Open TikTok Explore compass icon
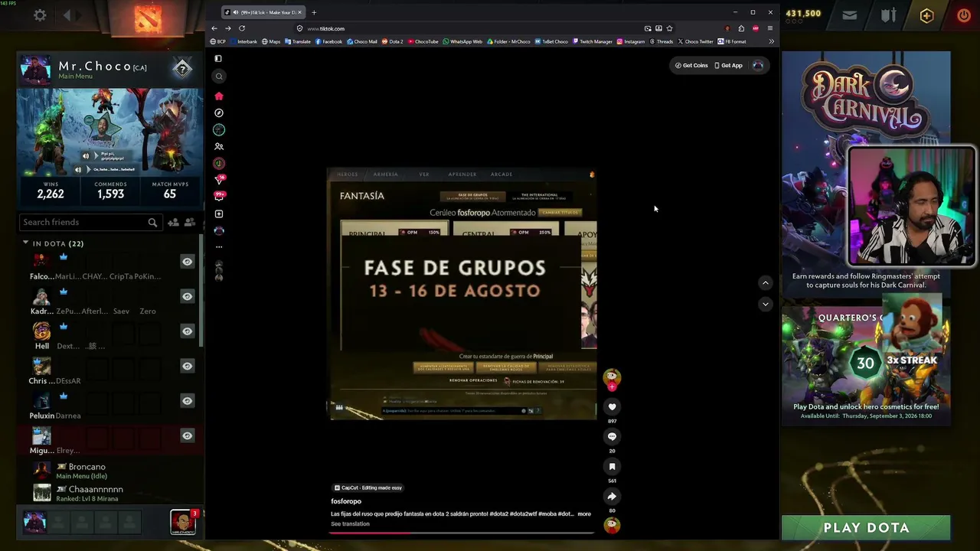The width and height of the screenshot is (980, 551). pyautogui.click(x=219, y=112)
